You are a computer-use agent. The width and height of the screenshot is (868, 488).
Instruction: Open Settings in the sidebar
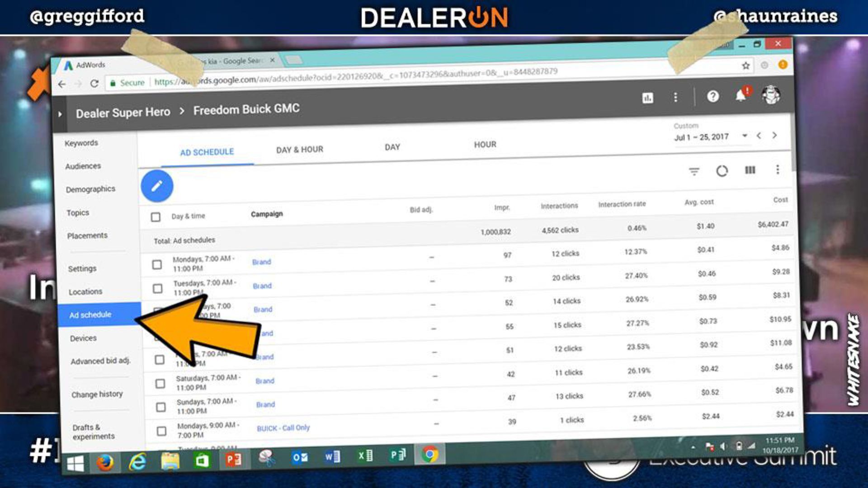pos(82,269)
